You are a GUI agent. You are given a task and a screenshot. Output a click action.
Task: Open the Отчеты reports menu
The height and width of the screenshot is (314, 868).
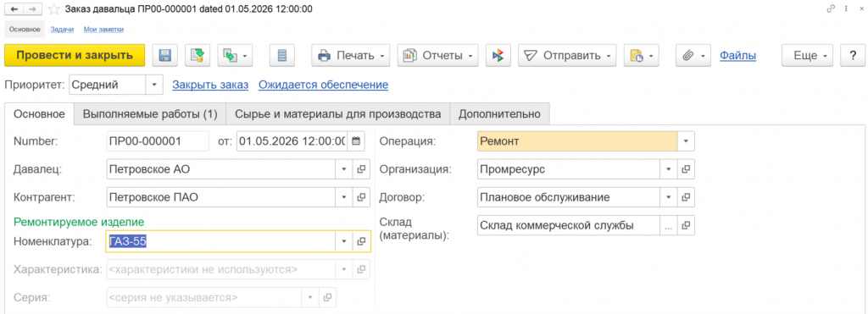click(x=437, y=55)
